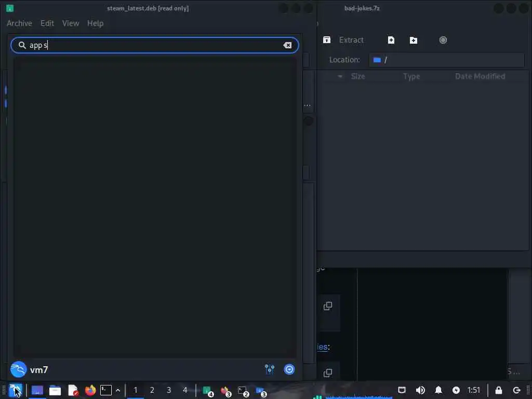532x399 pixels.
Task: Clear the app search field text
Action: click(x=287, y=45)
